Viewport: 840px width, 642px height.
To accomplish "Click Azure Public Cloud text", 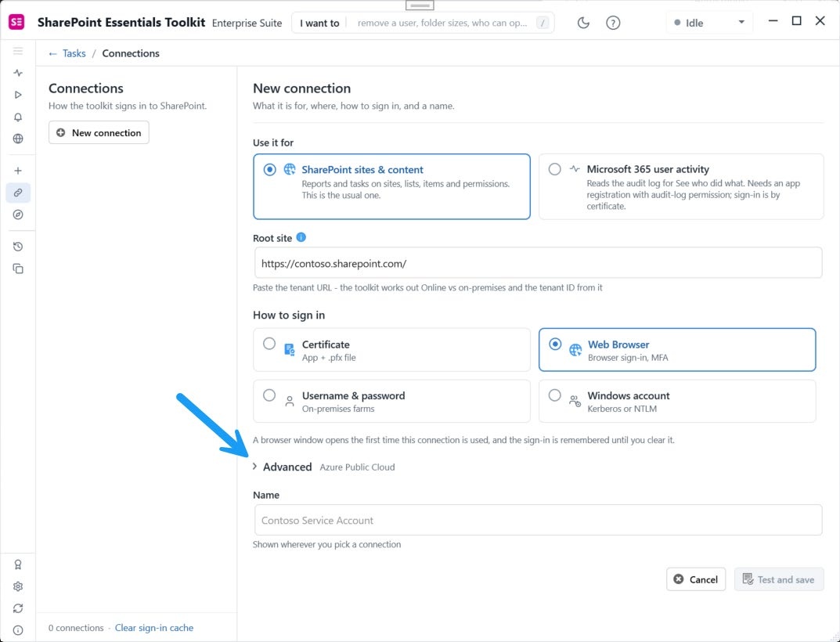I will 357,467.
